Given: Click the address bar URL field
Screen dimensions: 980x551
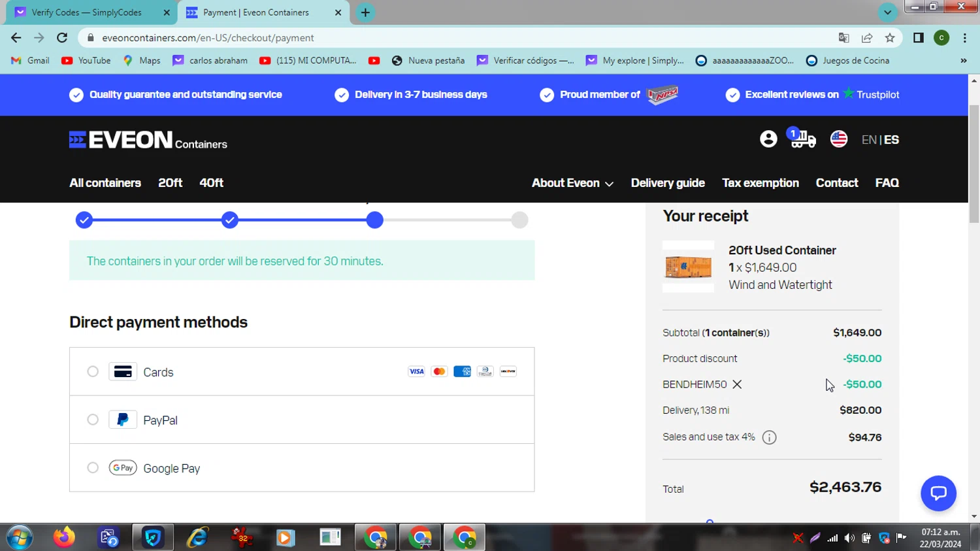Looking at the screenshot, I should point(457,38).
